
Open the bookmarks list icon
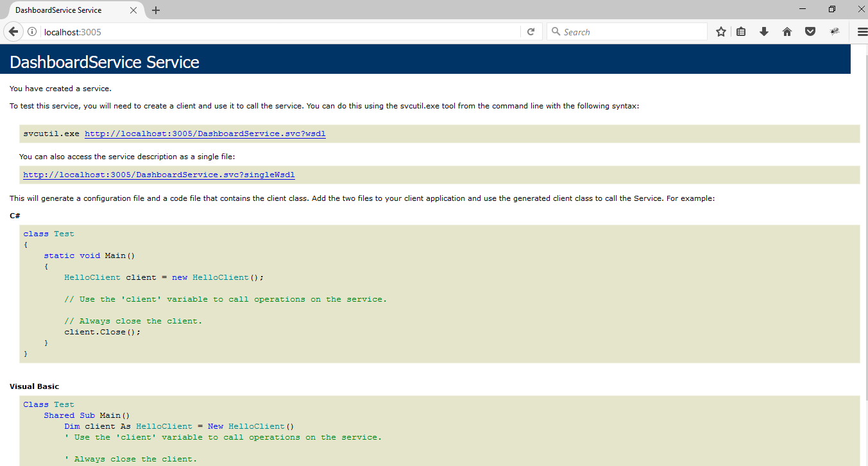tap(741, 31)
